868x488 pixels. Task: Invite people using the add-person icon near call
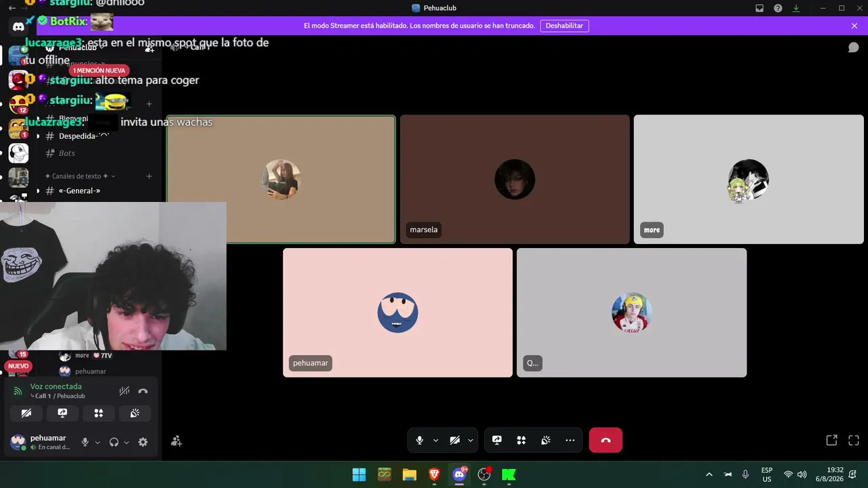pos(176,441)
